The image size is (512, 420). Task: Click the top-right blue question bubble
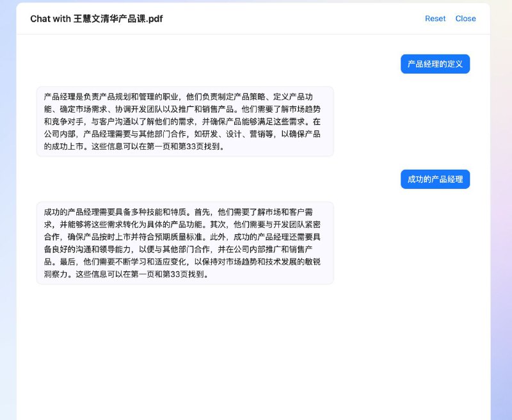click(434, 63)
